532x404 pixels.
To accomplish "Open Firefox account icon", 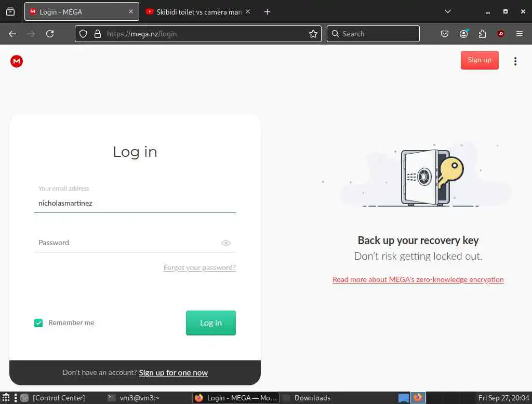I will [463, 34].
